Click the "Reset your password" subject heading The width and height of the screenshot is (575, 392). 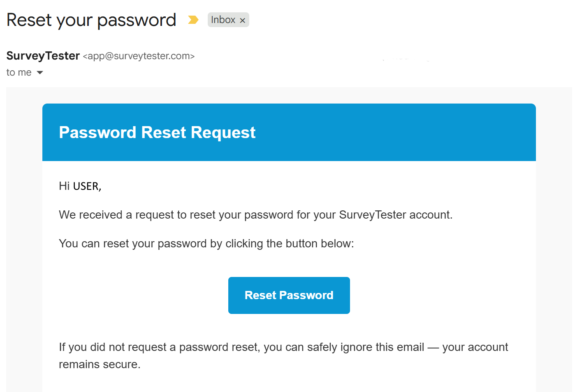[x=91, y=20]
